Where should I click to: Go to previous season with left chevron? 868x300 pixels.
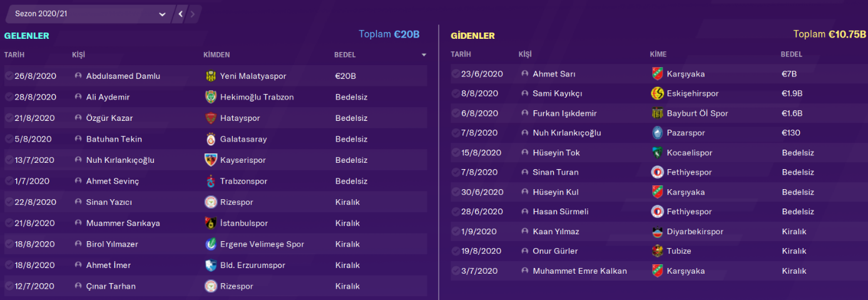(180, 14)
